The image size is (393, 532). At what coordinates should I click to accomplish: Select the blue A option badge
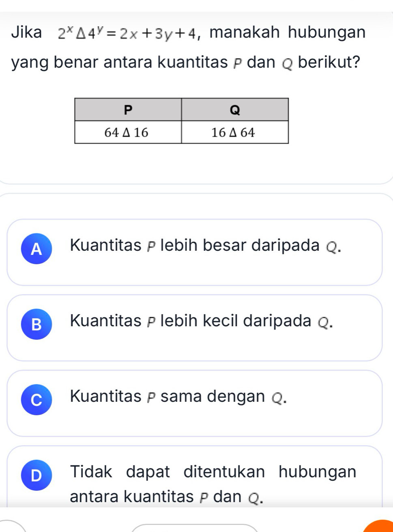click(37, 249)
